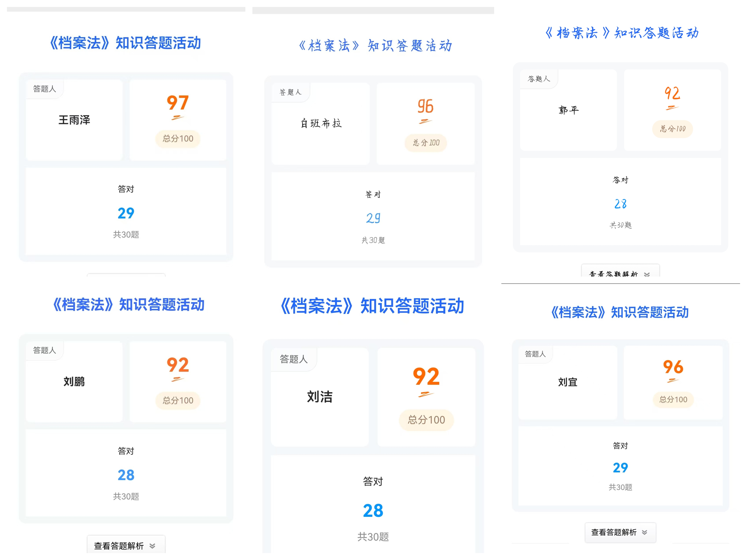Click 《档案法》知识答题活动 title above 郭平's card
The height and width of the screenshot is (560, 747).
coord(622,33)
